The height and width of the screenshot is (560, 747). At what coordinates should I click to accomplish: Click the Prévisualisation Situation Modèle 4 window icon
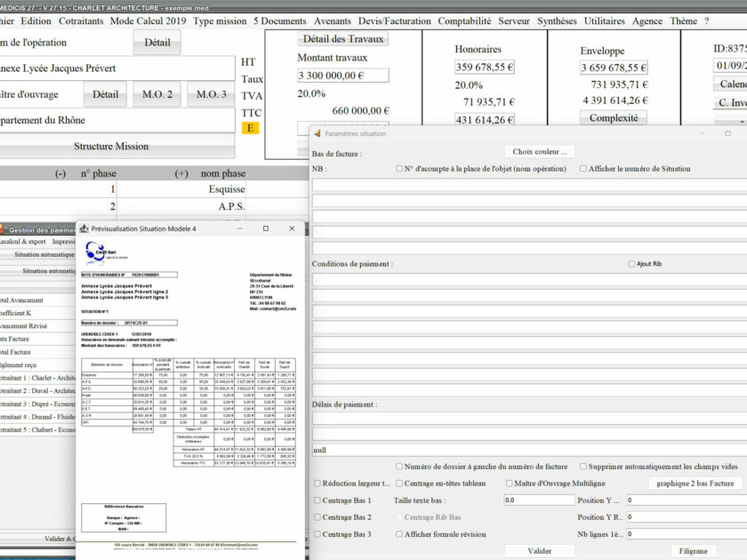[84, 228]
